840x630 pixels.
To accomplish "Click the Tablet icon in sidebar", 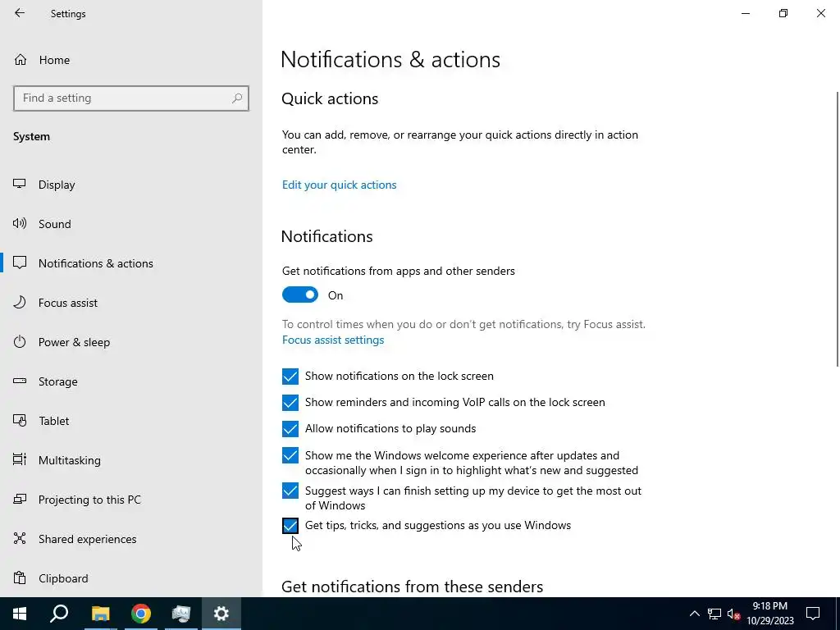I will click(20, 421).
